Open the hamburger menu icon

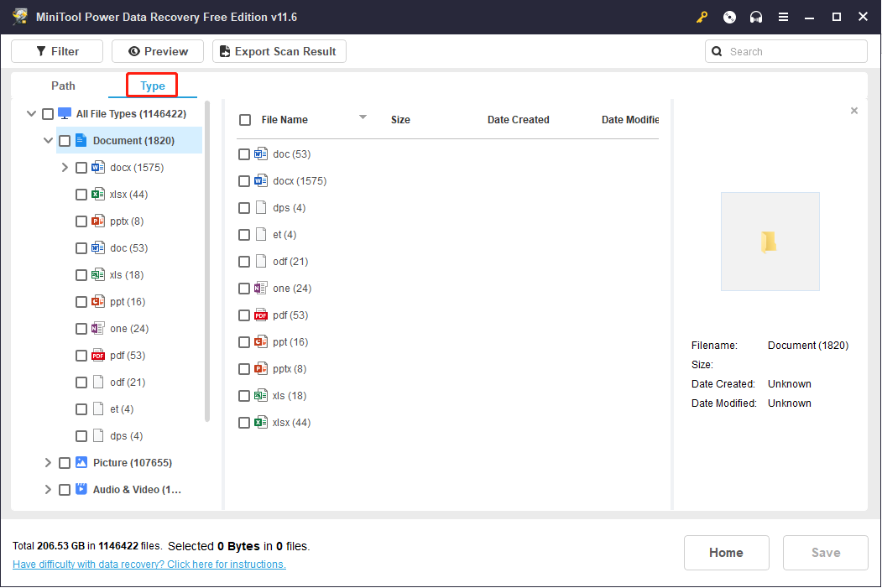(783, 17)
